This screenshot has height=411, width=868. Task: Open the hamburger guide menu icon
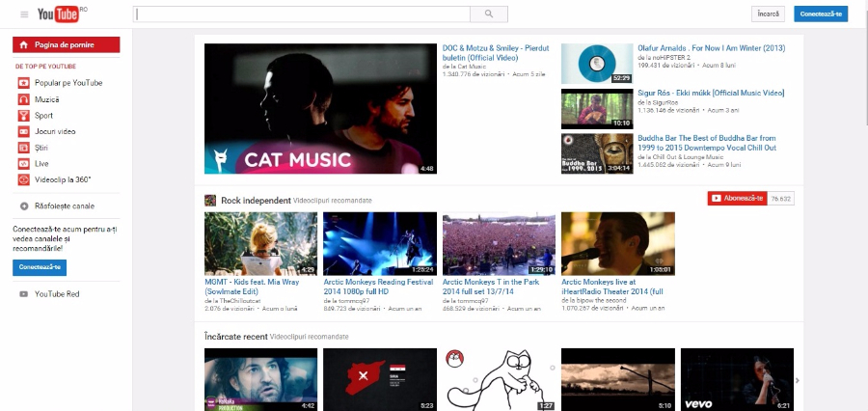24,14
